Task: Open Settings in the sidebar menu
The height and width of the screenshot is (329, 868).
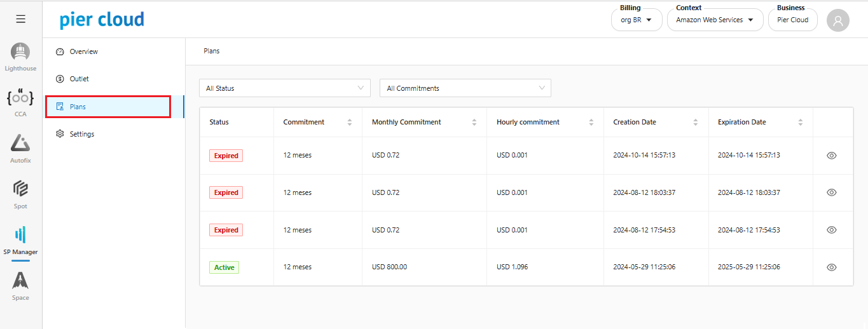Action: [x=81, y=134]
